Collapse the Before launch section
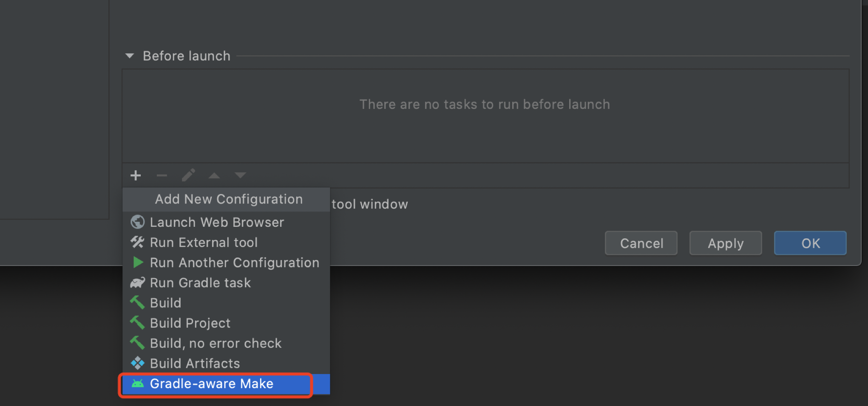Screen dimensions: 868x406 pos(129,56)
